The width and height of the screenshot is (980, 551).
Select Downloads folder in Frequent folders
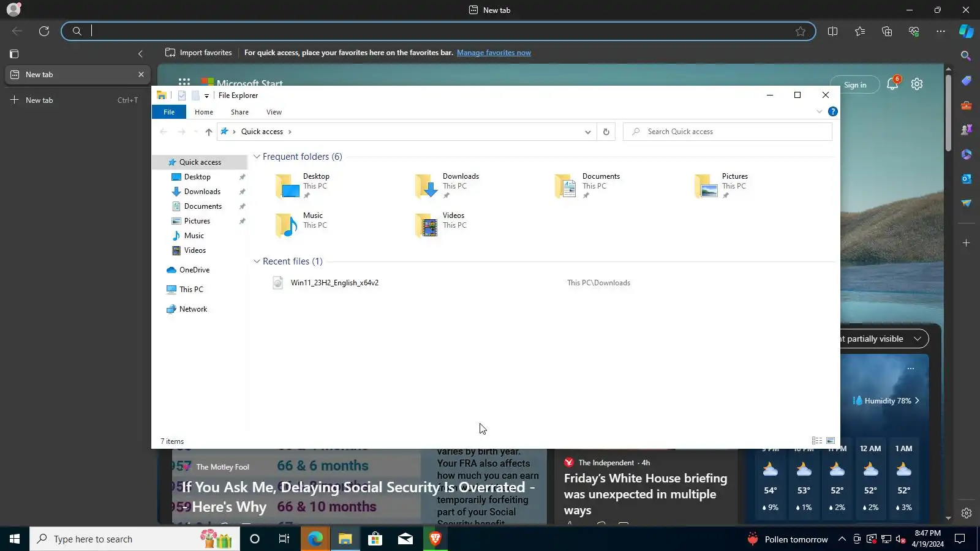click(x=448, y=186)
